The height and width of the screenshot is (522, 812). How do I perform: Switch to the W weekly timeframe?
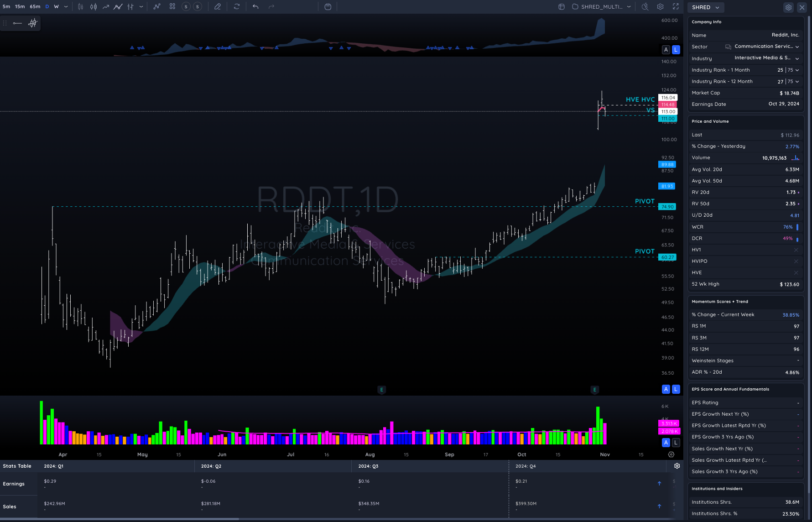point(57,7)
